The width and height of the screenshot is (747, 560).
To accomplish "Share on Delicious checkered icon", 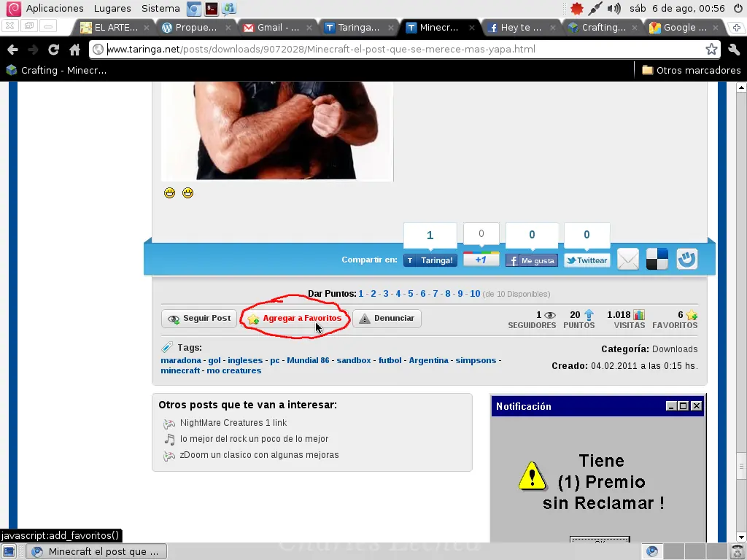I will pos(657,260).
